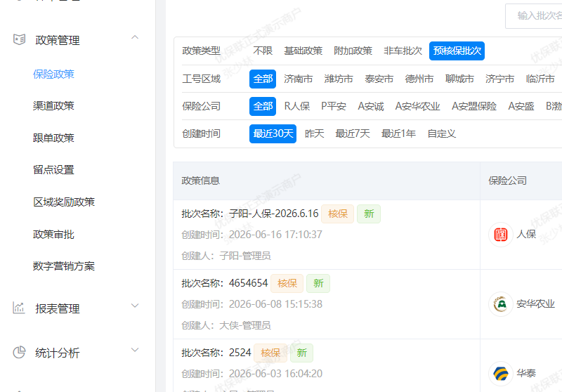Click creator 大侠-管理员
This screenshot has width=562, height=392.
pos(245,325)
